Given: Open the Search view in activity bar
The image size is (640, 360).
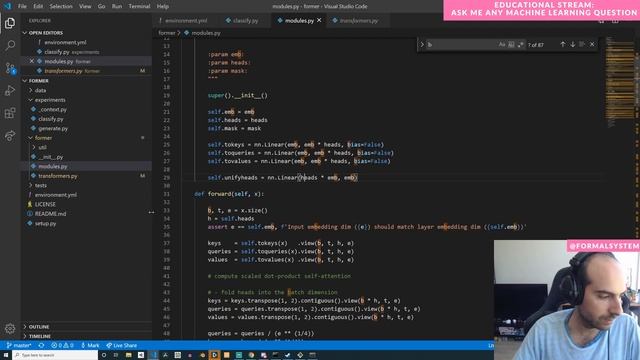Looking at the screenshot, I should click(x=10, y=45).
